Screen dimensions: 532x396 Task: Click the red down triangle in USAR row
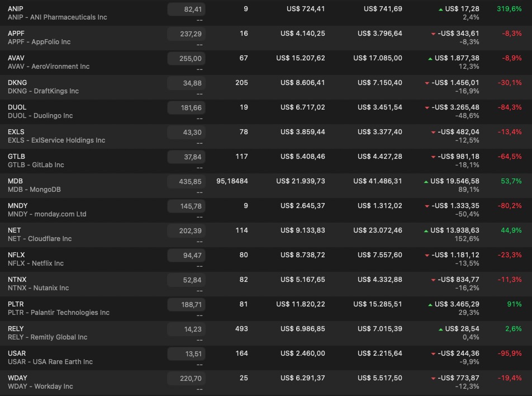pos(433,354)
